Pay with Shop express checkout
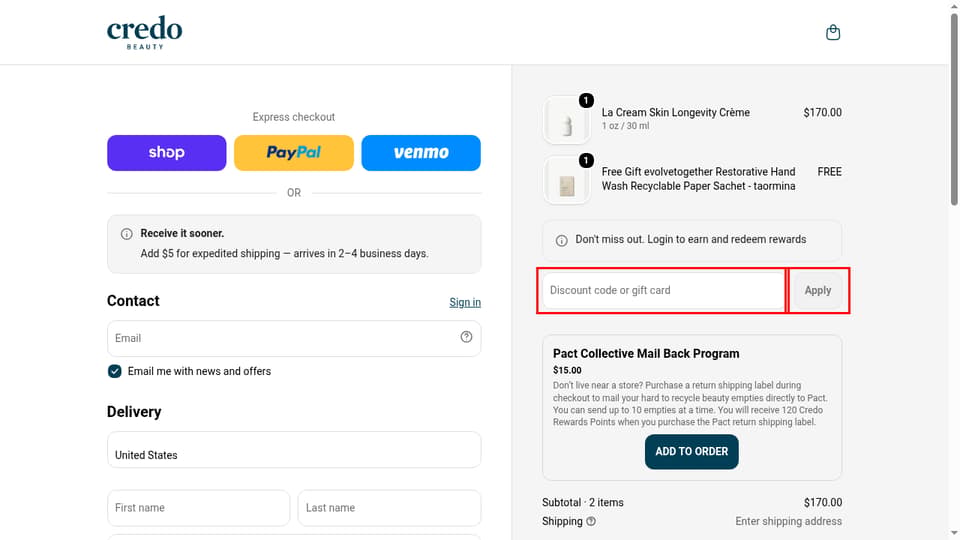The image size is (960, 540). [x=167, y=152]
